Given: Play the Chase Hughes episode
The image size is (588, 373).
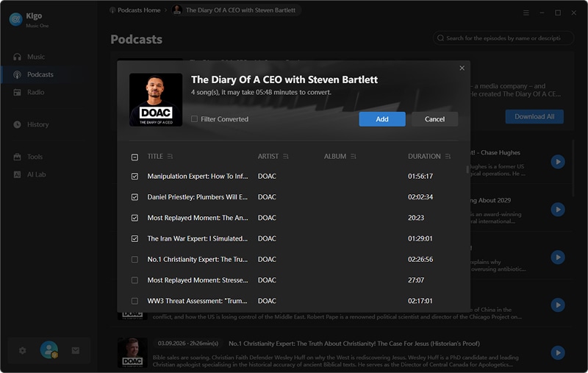Looking at the screenshot, I should (558, 162).
